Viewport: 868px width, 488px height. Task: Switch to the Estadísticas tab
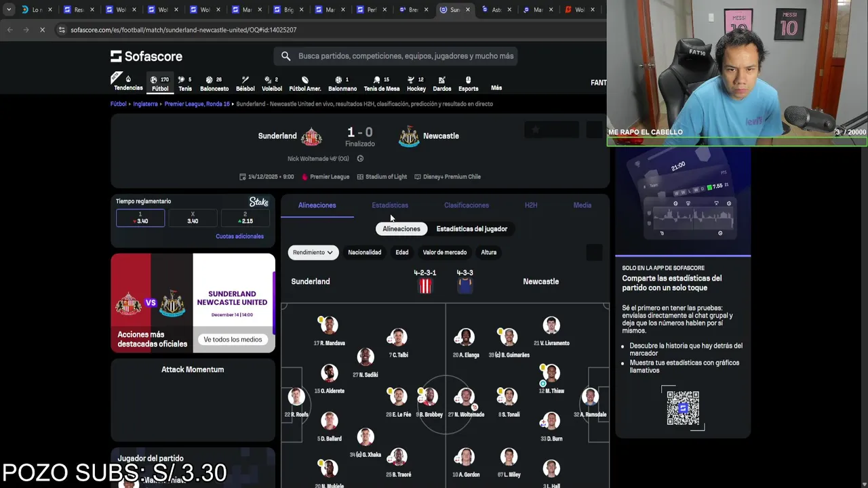(390, 205)
